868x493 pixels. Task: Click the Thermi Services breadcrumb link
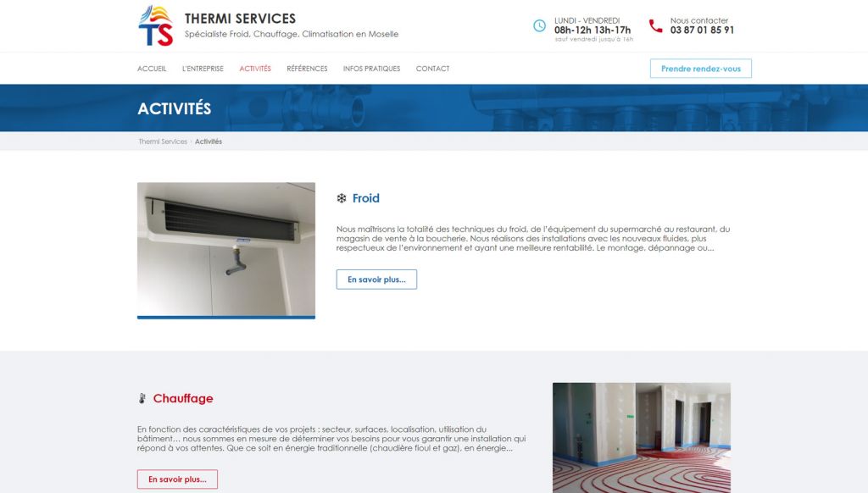[163, 141]
